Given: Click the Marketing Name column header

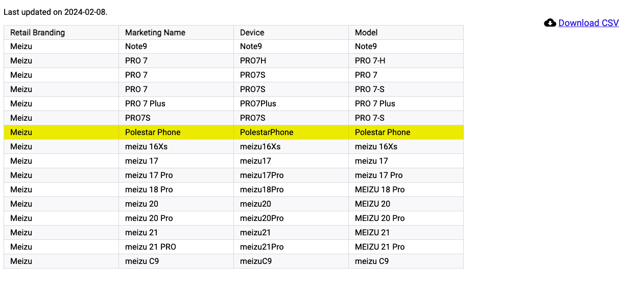Looking at the screenshot, I should [155, 33].
